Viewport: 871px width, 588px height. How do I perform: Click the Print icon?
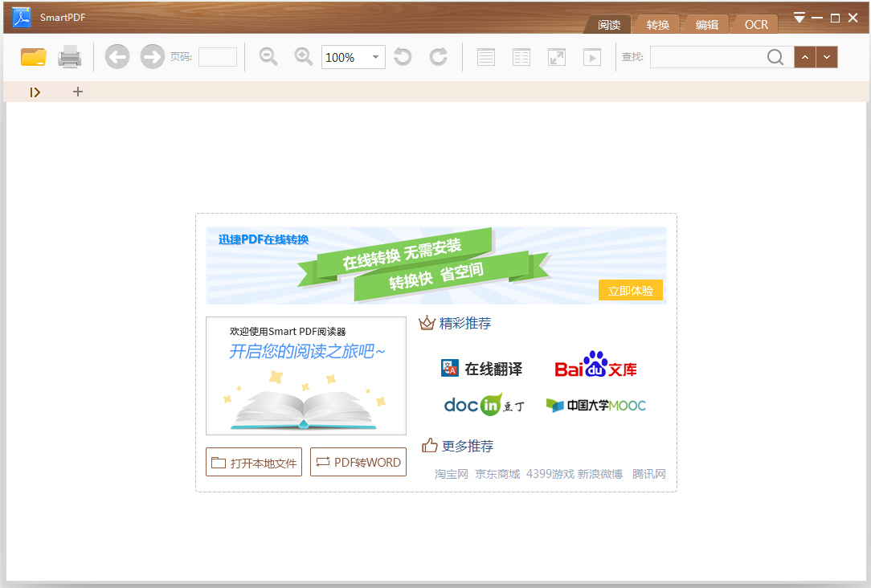70,57
